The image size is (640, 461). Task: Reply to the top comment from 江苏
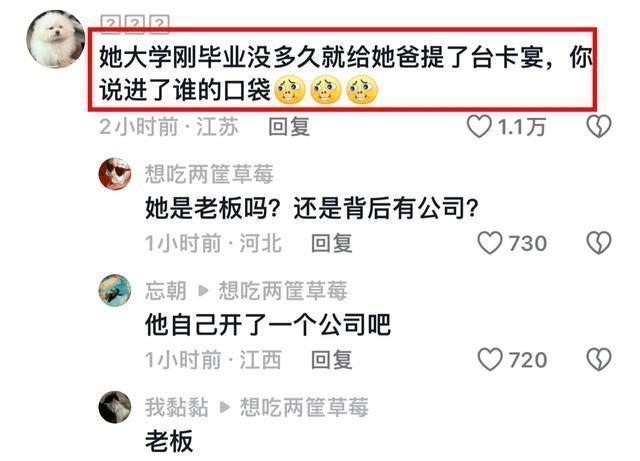click(x=289, y=126)
